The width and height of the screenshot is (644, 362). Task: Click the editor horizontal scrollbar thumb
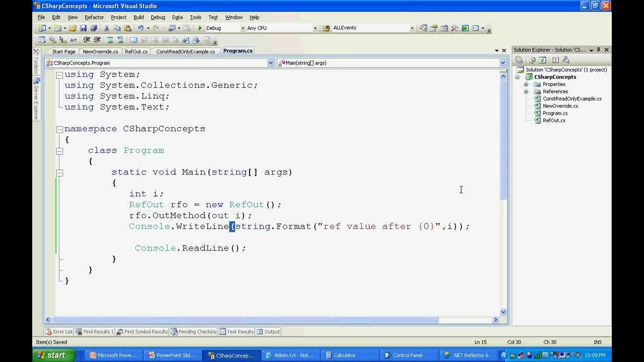[245, 320]
